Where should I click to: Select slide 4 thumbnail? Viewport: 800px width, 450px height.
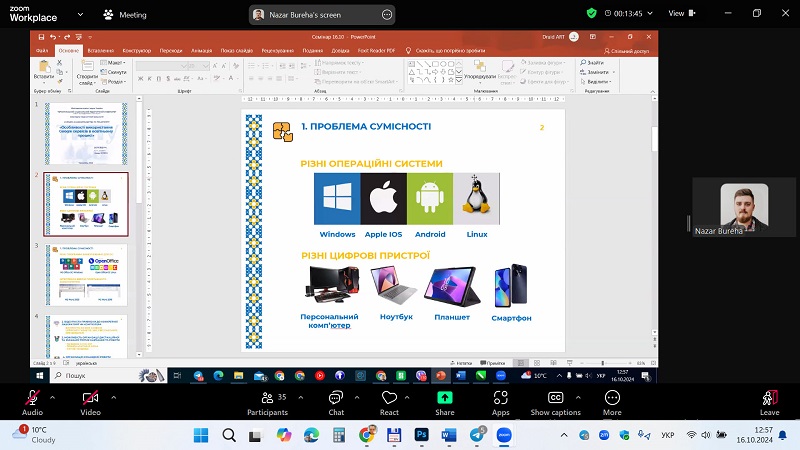click(x=86, y=336)
